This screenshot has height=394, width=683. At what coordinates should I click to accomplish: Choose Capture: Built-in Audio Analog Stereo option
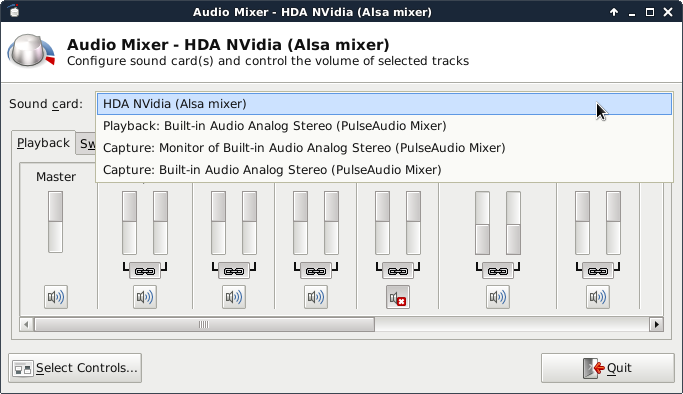tap(384, 170)
